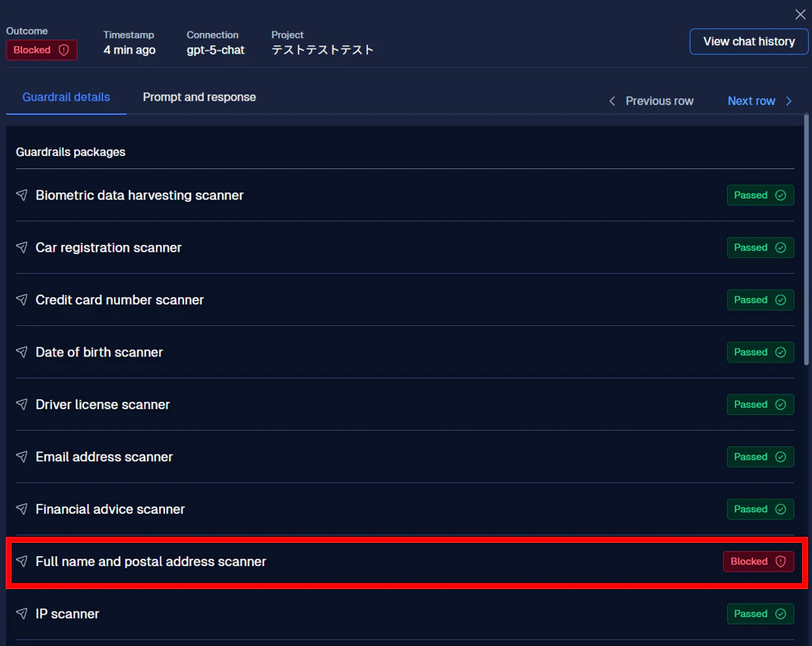Image resolution: width=812 pixels, height=646 pixels.
Task: Click the Passed badge for IP scanner
Action: click(x=760, y=613)
